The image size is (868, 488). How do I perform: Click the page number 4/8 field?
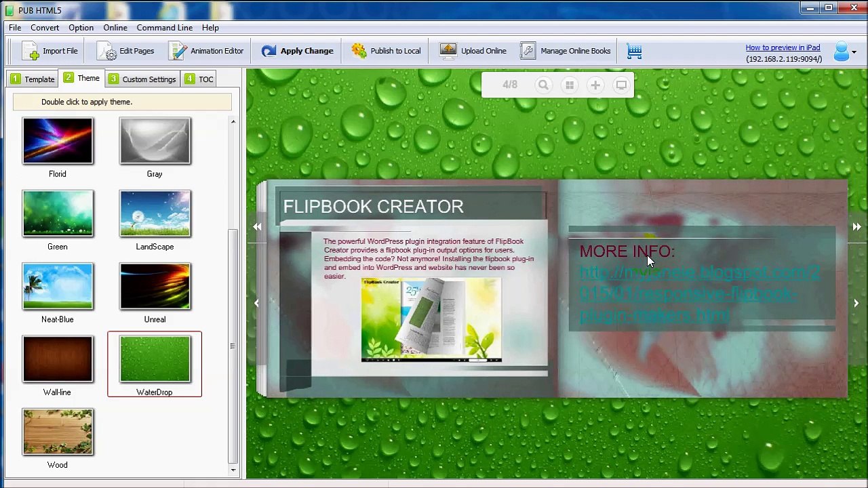pyautogui.click(x=510, y=85)
